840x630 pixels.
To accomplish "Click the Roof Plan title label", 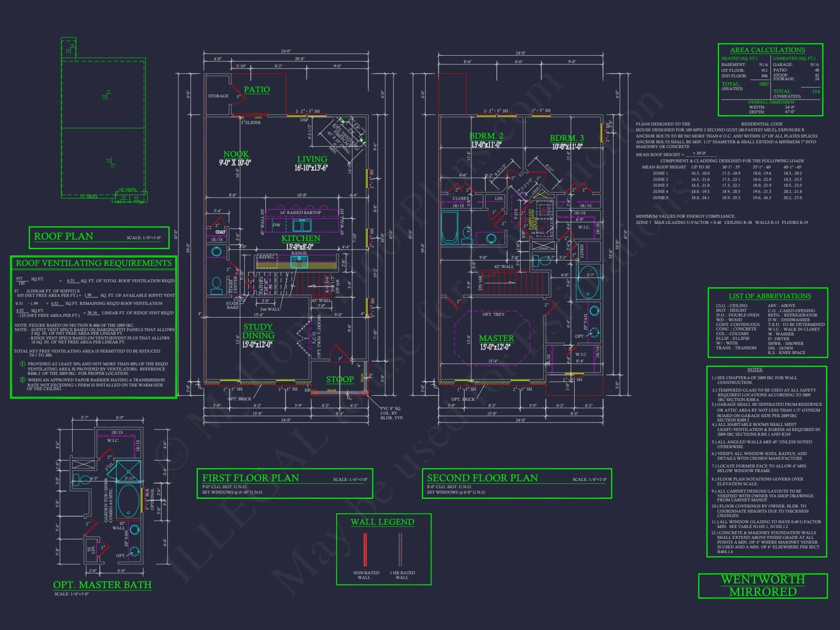I will (x=64, y=236).
